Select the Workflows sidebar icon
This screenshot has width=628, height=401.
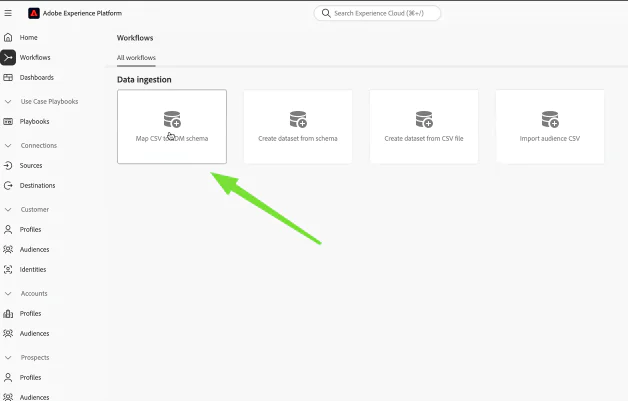pyautogui.click(x=8, y=57)
